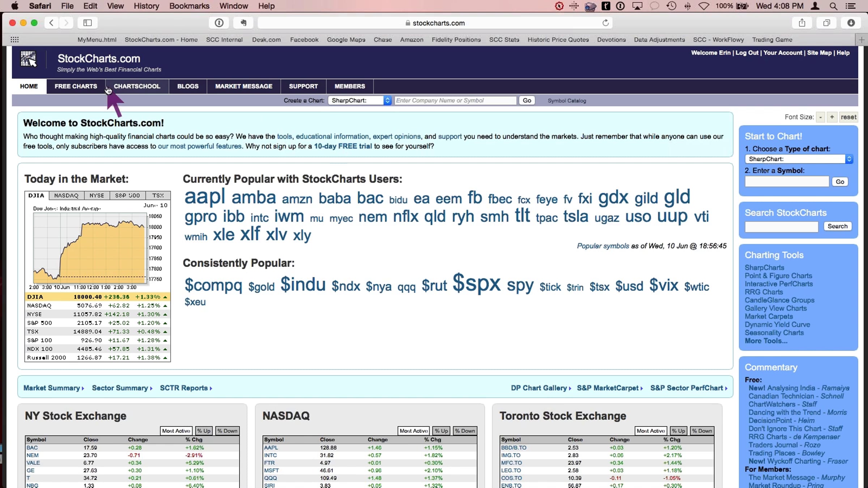Open the Type of chart dropdown in Start to Chart
This screenshot has height=488, width=868.
[x=799, y=159]
